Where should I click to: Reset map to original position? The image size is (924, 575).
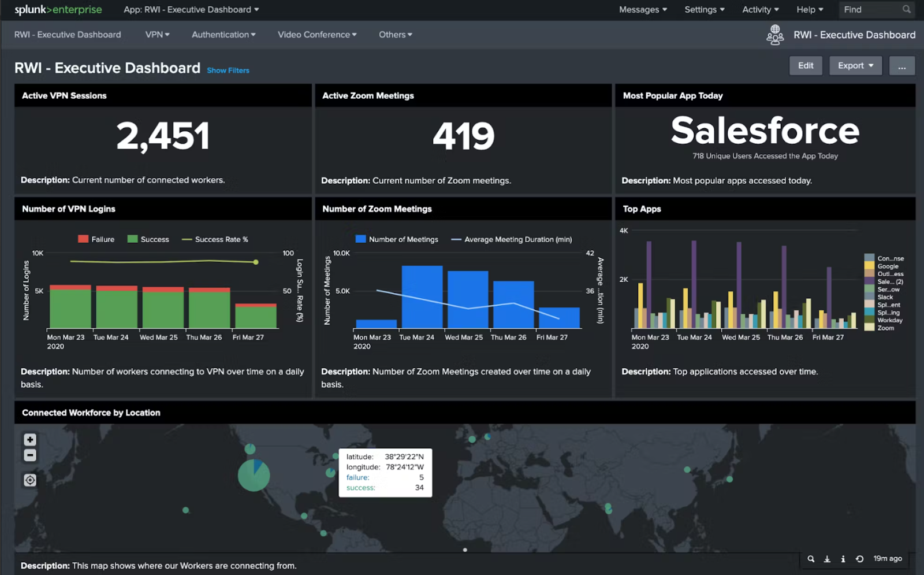click(30, 480)
